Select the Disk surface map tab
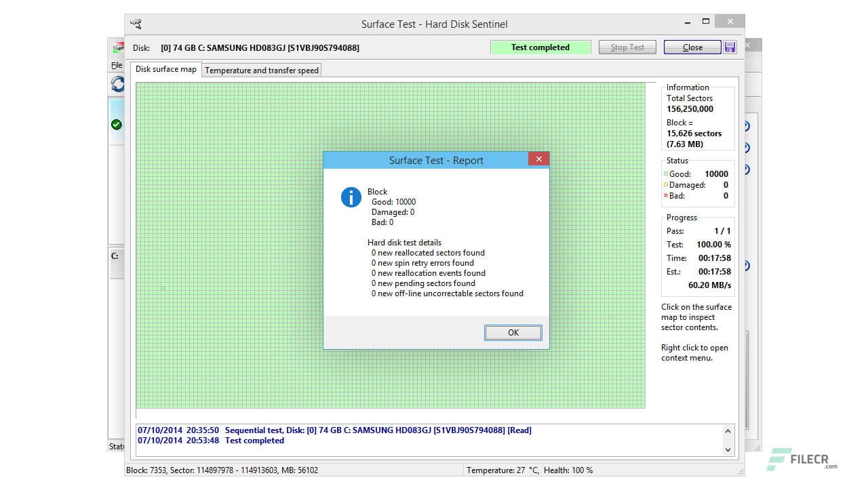Screen dimensions: 868x488 click(165, 68)
